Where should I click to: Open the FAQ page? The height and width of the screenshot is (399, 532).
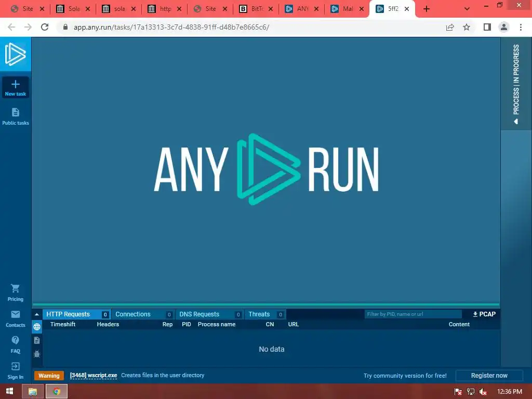[15, 345]
